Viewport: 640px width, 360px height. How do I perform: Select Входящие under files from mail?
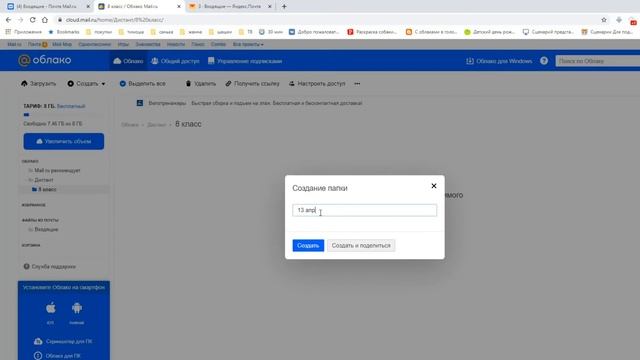coord(46,229)
